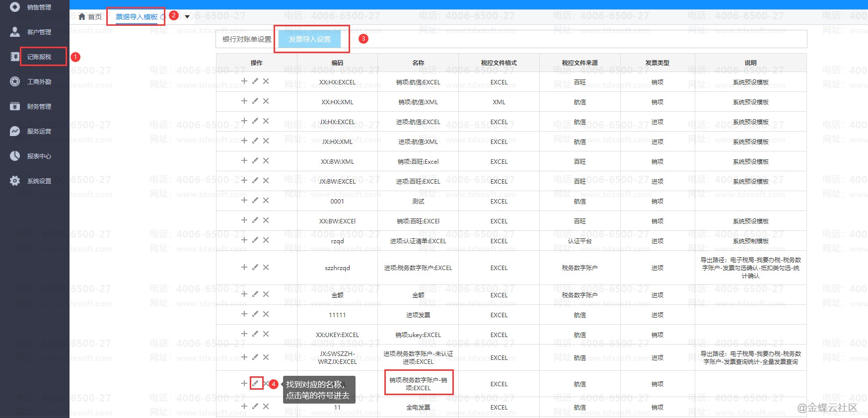Click the home icon beside 首页
This screenshot has height=418, width=868.
coord(82,16)
